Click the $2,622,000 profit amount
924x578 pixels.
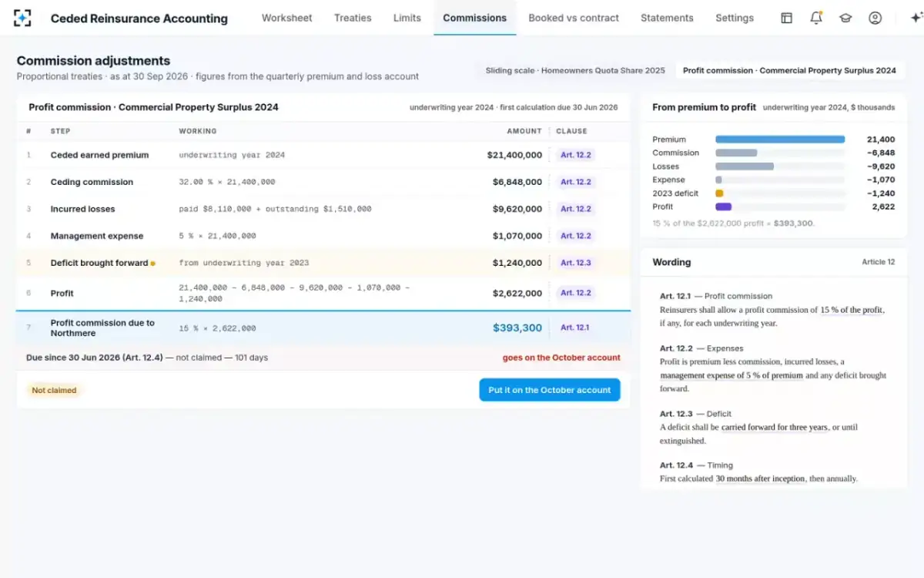pos(517,293)
